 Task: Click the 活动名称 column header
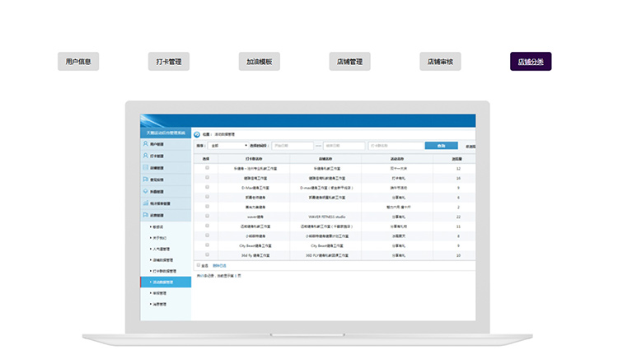(397, 159)
